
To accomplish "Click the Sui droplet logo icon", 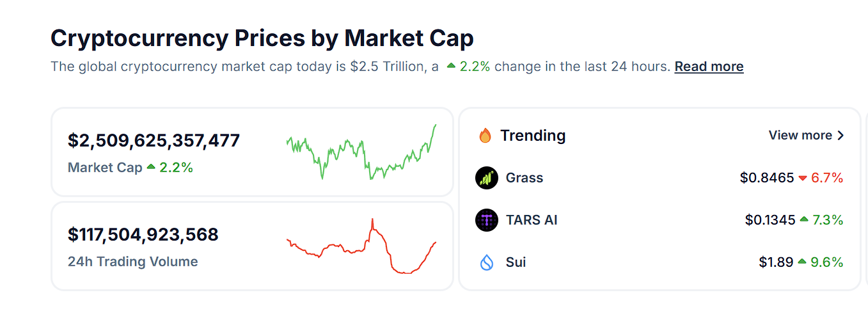I will click(487, 262).
